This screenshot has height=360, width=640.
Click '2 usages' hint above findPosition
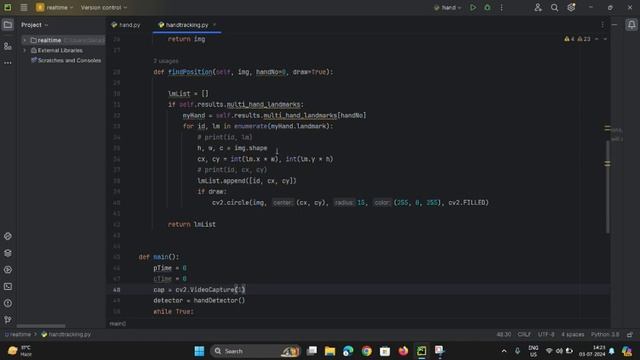166,61
